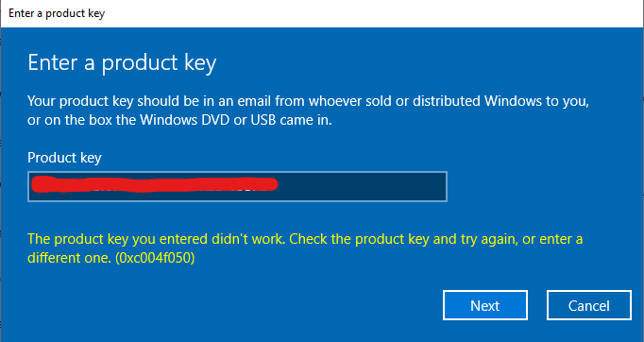The height and width of the screenshot is (342, 644).
Task: Click "Windows DVD or USB came in" text
Action: pyautogui.click(x=236, y=120)
